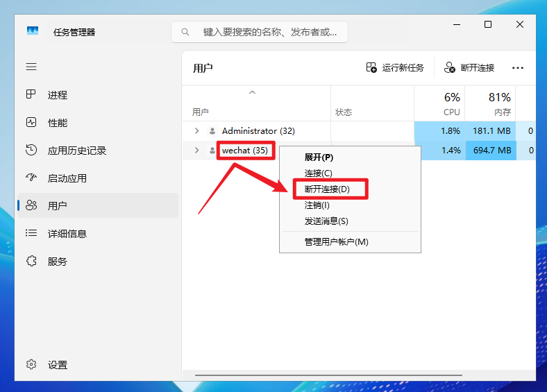This screenshot has height=392, width=547.
Task: Open the Processes (进程) page
Action: pyautogui.click(x=57, y=95)
